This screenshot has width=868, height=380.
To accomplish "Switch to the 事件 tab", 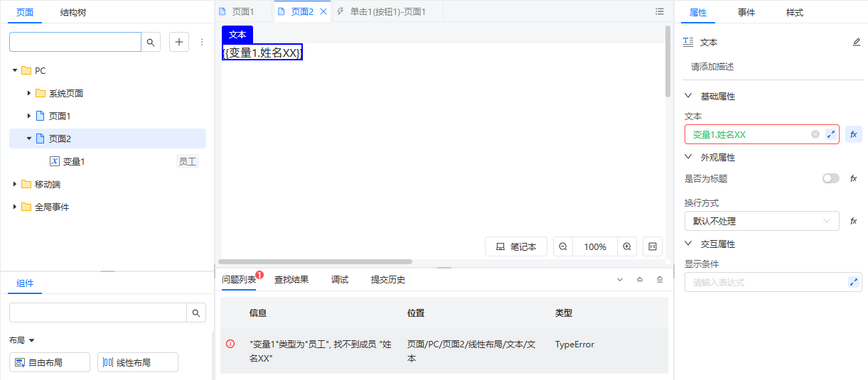I will click(x=746, y=13).
